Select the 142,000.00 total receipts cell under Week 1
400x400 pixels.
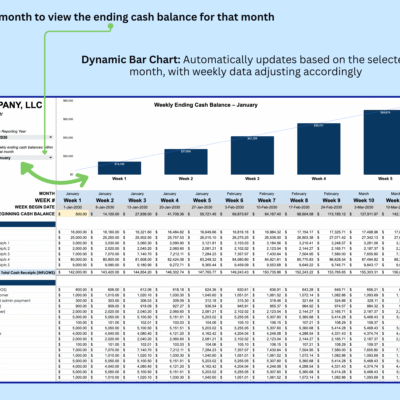tap(73, 273)
